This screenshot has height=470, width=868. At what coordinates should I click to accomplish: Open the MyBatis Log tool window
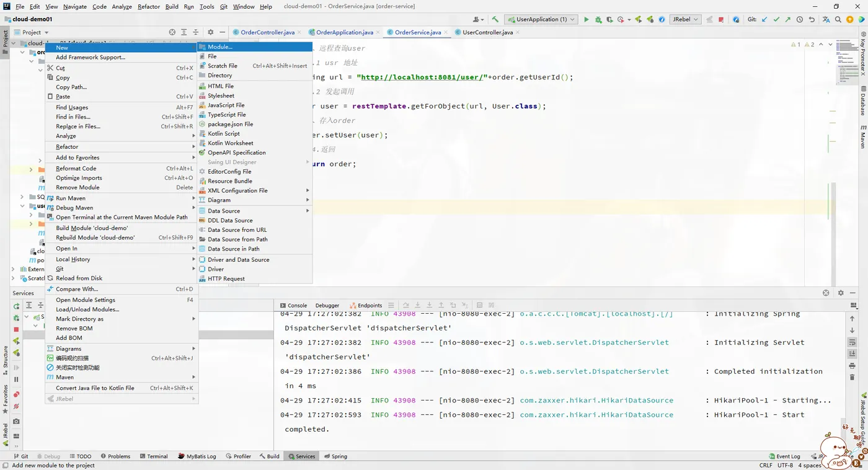tap(197, 456)
